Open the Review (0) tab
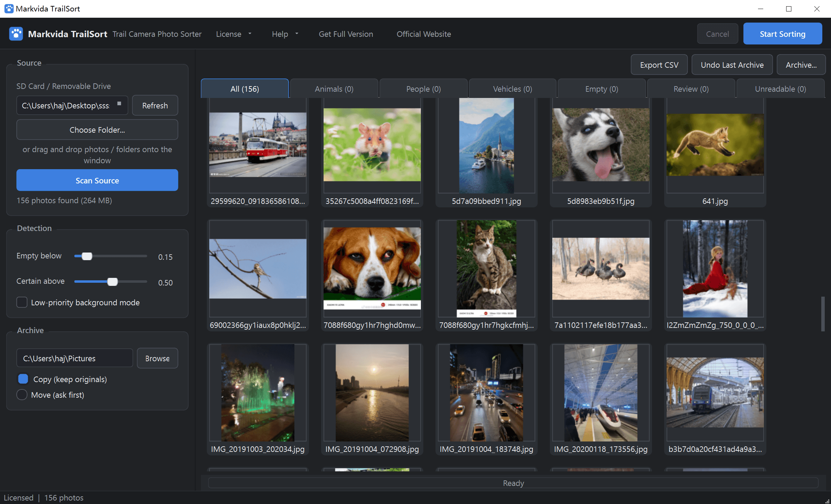Viewport: 831px width, 504px height. (x=691, y=89)
